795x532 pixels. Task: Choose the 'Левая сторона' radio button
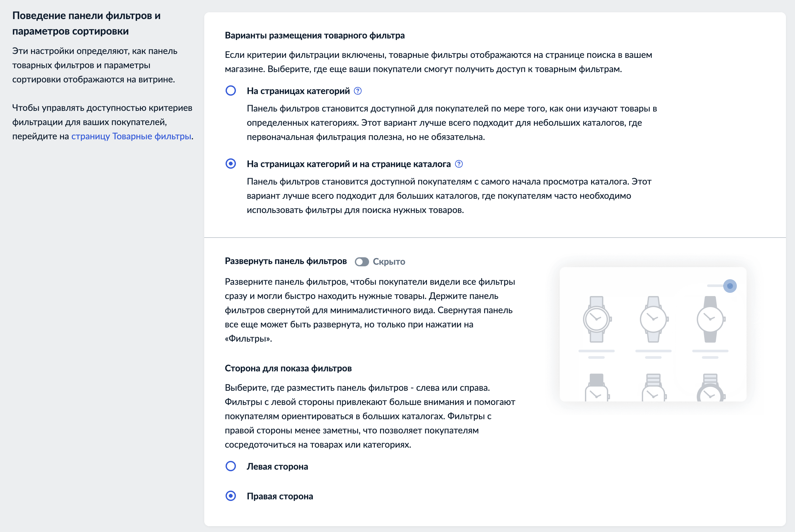coord(231,466)
